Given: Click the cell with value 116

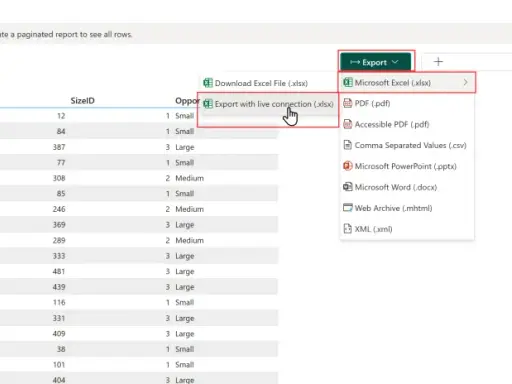Looking at the screenshot, I should point(59,302).
